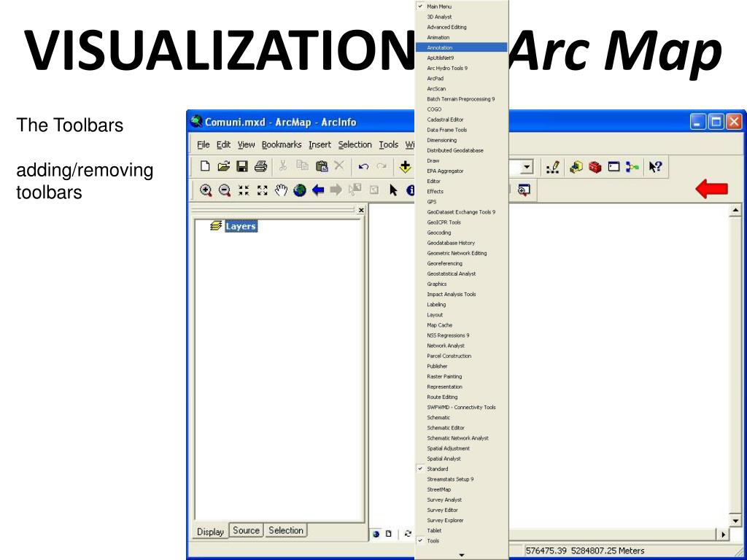747x560 pixels.
Task: Click the Fixed Zoom In arrows icon
Action: click(244, 190)
